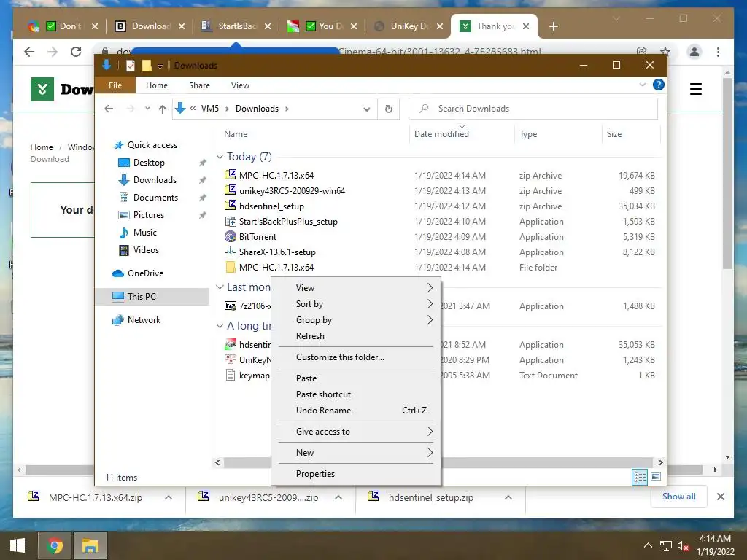Bookmark this page with star icon

click(665, 52)
